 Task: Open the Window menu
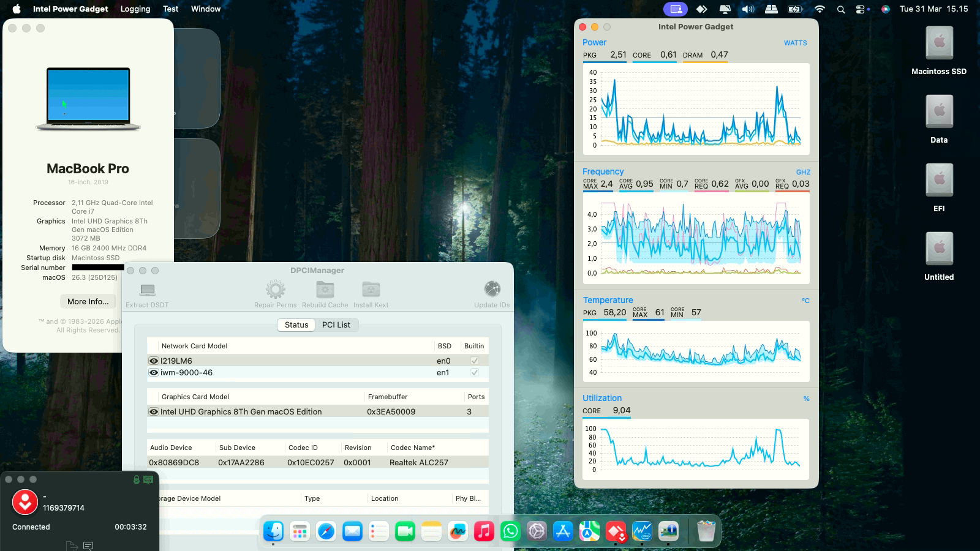pyautogui.click(x=206, y=9)
